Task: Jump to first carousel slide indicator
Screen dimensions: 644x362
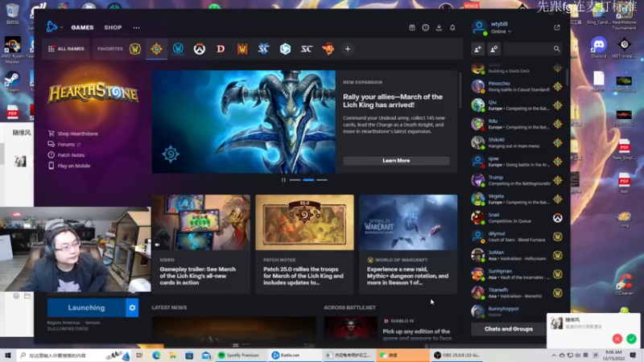Action: point(295,179)
